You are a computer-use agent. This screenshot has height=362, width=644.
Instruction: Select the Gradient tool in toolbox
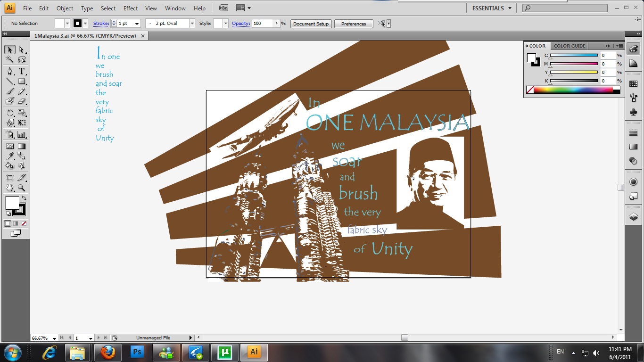(22, 146)
